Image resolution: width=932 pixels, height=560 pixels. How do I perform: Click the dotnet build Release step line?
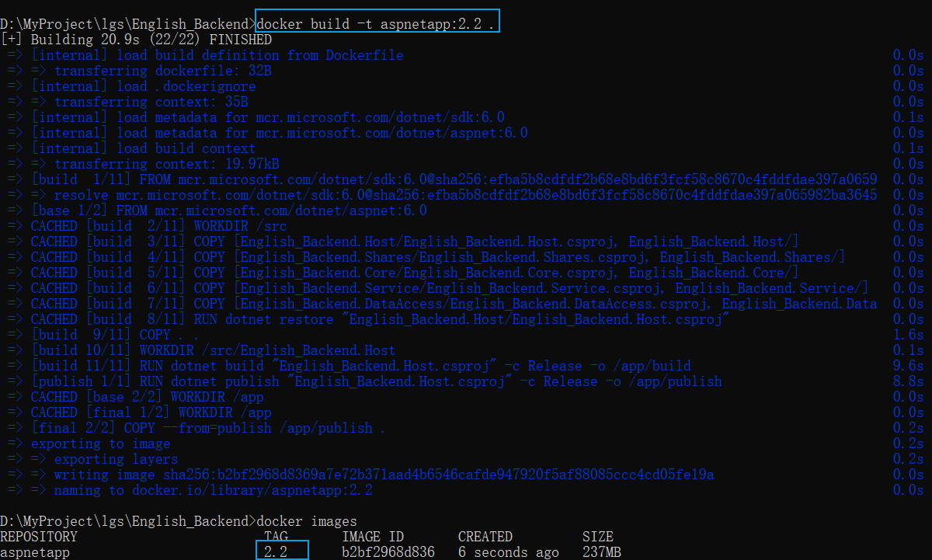[x=360, y=366]
